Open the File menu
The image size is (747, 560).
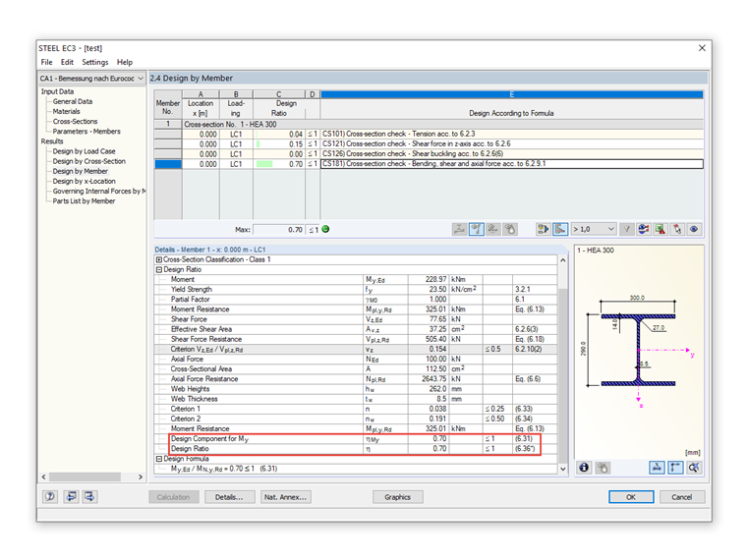point(46,62)
